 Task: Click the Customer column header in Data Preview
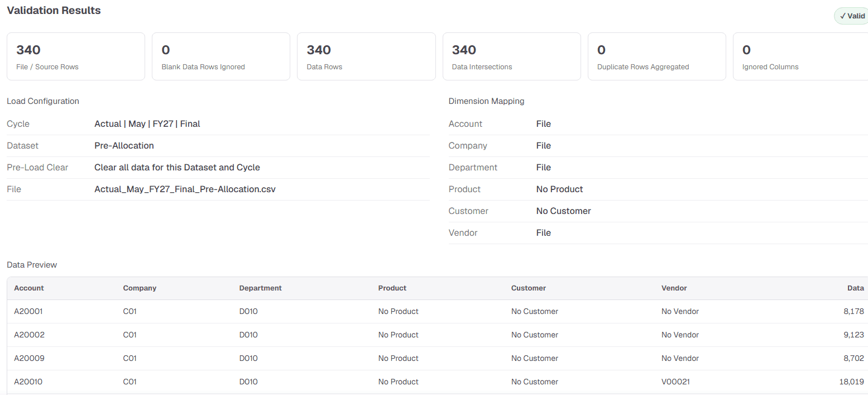click(528, 288)
